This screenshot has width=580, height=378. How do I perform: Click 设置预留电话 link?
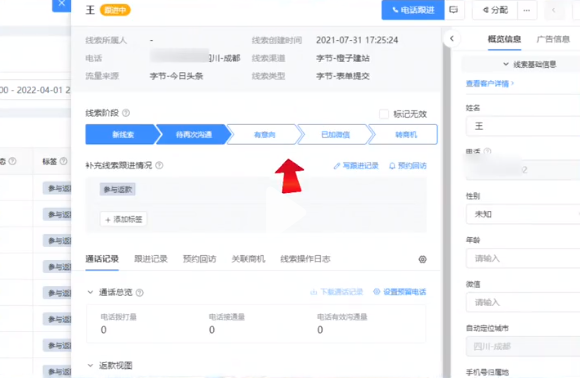(399, 292)
